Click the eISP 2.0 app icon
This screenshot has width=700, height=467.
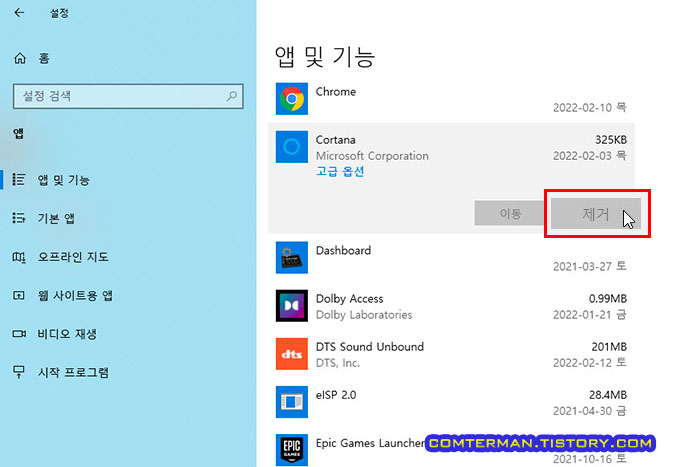click(x=292, y=402)
